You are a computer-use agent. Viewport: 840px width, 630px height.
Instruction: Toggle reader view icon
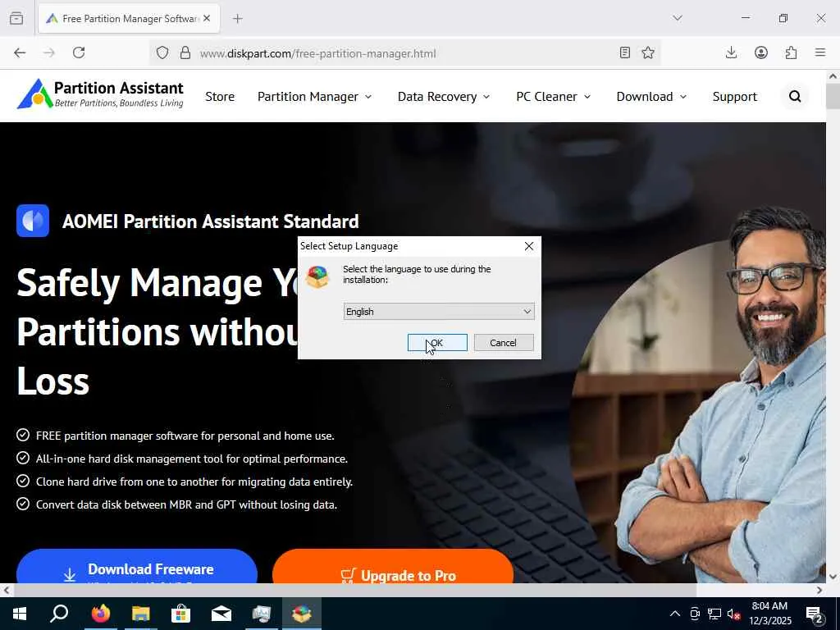coord(624,52)
